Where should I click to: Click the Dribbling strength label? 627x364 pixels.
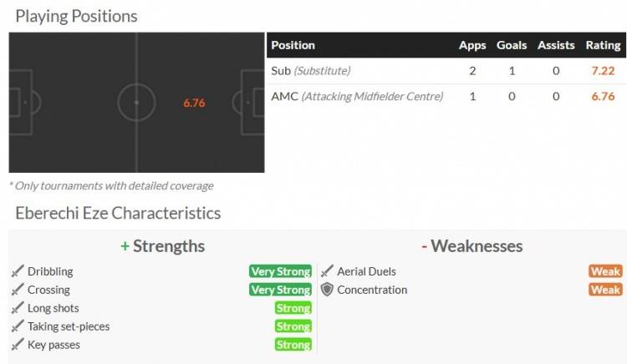click(x=50, y=271)
